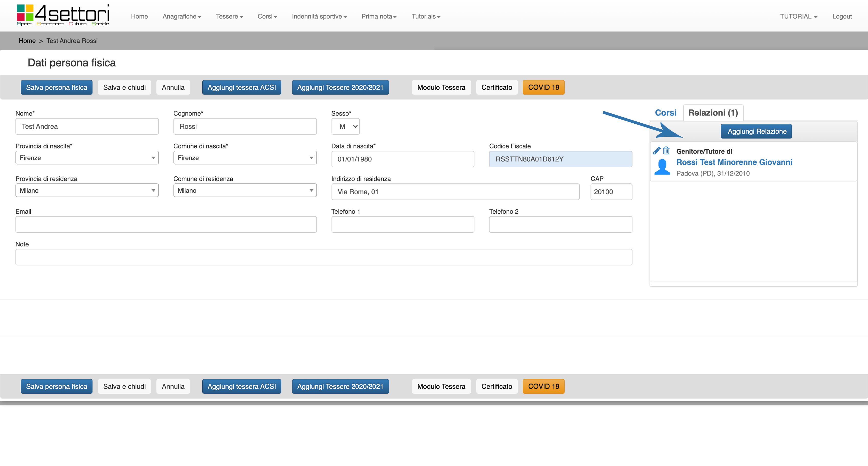Open Rossi Test Minorenne Giovanni link
Viewport: 868px width, 466px height.
coord(734,162)
